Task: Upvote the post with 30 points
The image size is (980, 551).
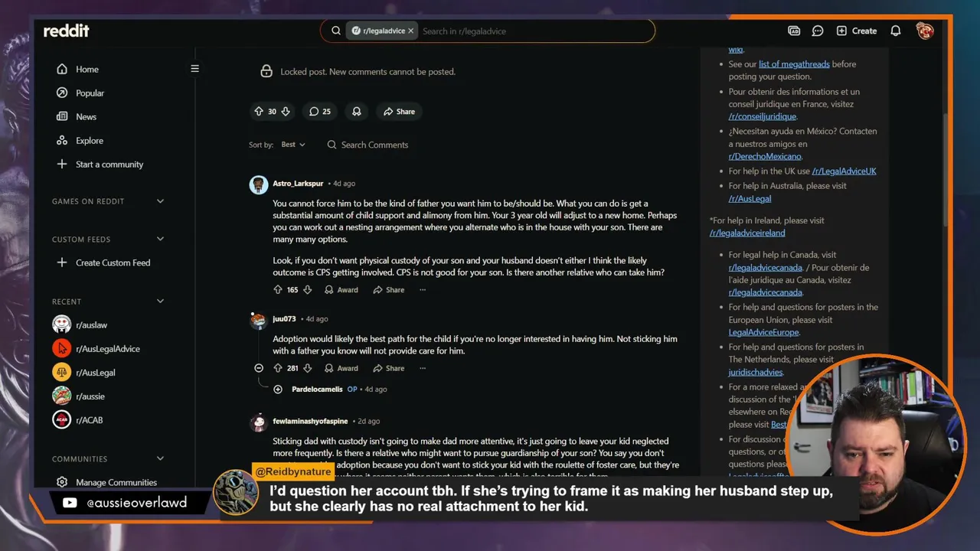Action: coord(259,112)
